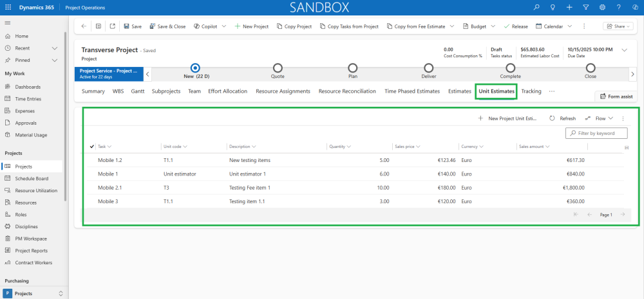Select the Plan stage circle
The width and height of the screenshot is (644, 299).
pyautogui.click(x=352, y=68)
